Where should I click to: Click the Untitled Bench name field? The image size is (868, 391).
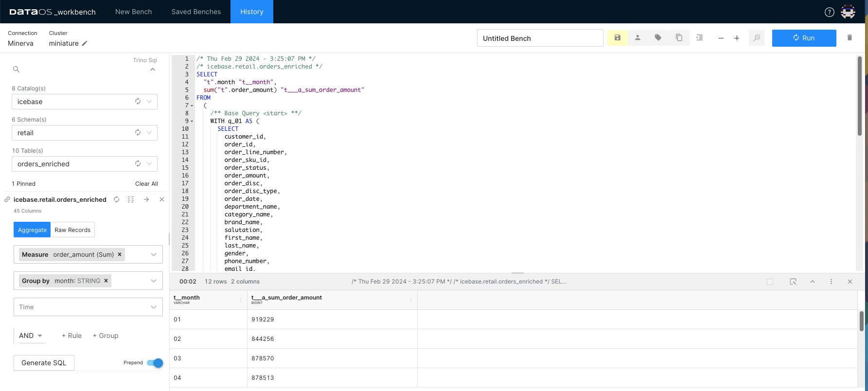click(540, 38)
